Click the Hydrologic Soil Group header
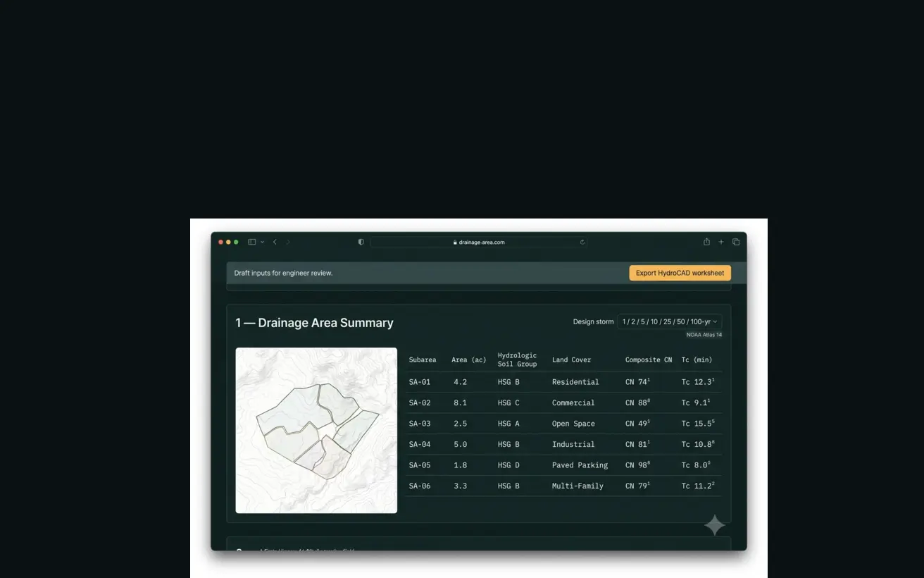924x578 pixels. 517,359
